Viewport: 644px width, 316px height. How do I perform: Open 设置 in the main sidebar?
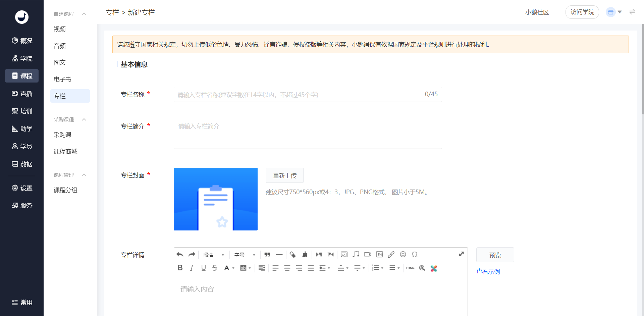22,188
